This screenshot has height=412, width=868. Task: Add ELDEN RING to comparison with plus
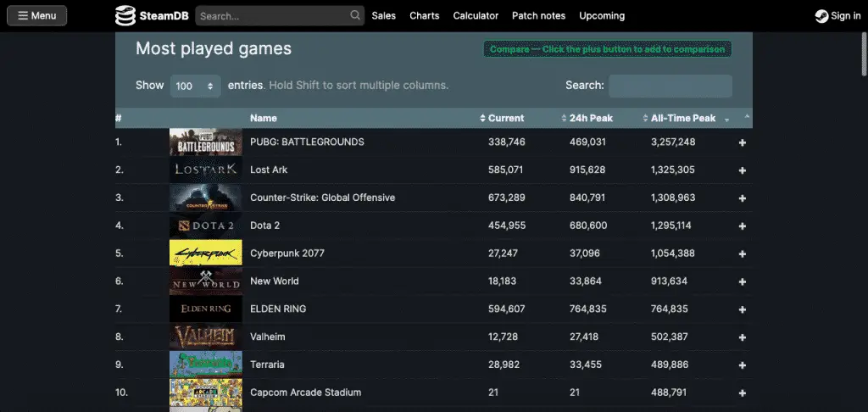[743, 309]
